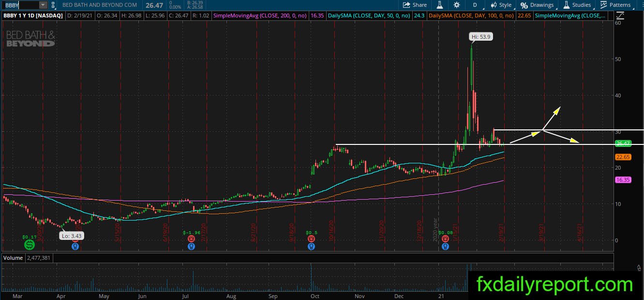
Task: Click the BBBY 1 Y 1D [NASDAQ] title
Action: [x=33, y=16]
